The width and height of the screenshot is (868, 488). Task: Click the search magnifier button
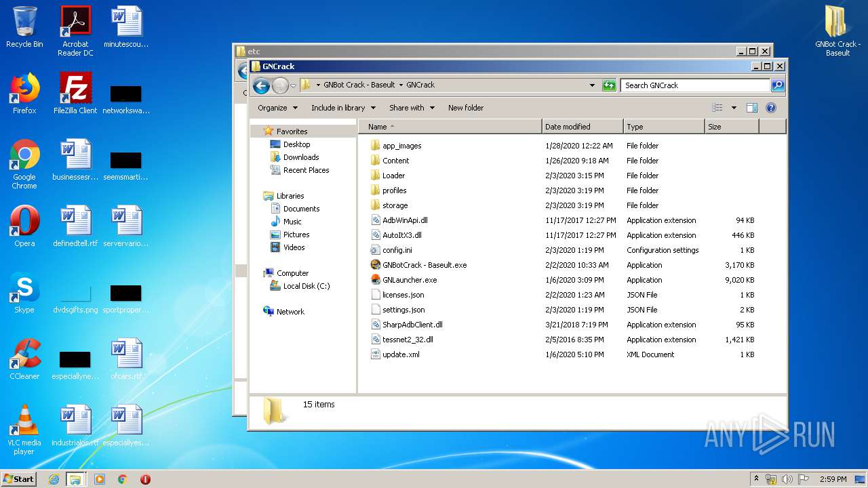778,85
